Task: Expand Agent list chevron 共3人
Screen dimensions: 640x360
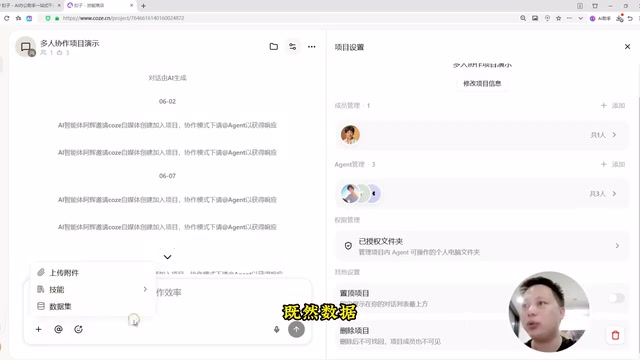Action: (614, 193)
